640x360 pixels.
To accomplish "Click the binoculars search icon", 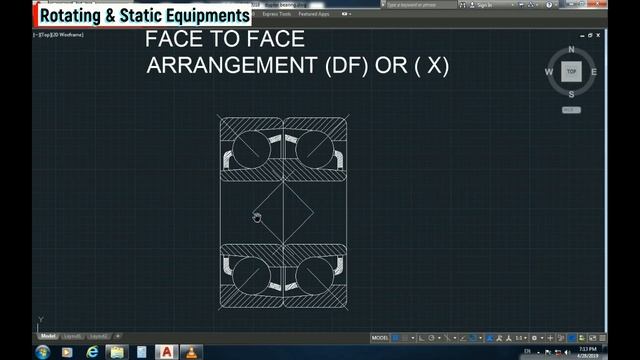I will (462, 5).
